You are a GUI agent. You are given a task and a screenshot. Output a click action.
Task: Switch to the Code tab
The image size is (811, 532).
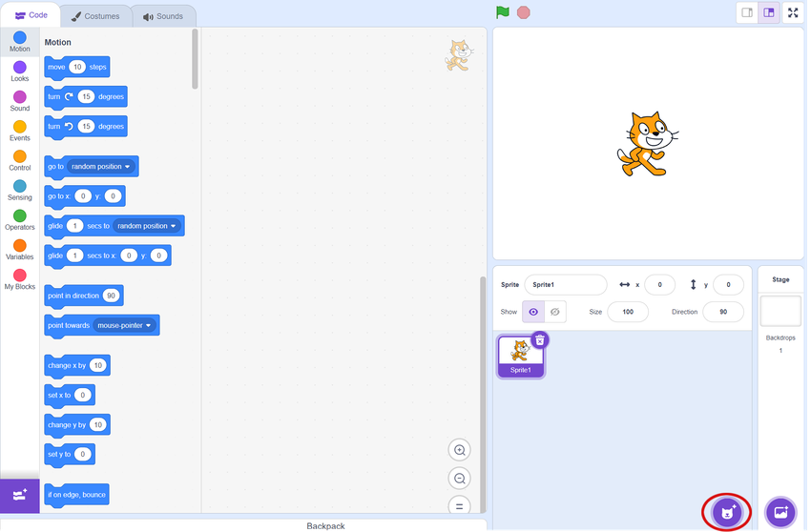[31, 15]
